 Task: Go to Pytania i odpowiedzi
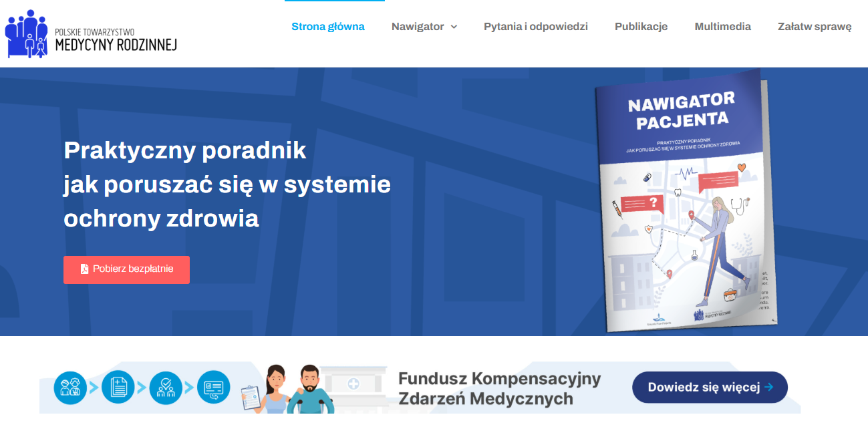click(x=536, y=27)
